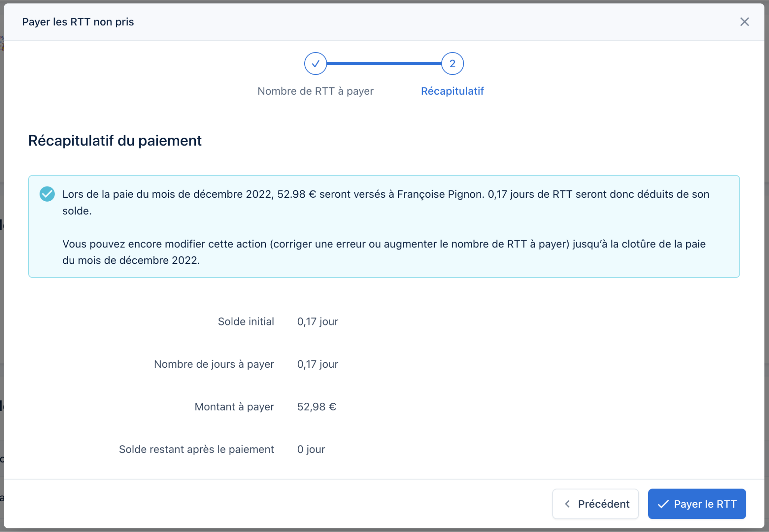Click the remaining balance value '0 jour'
The width and height of the screenshot is (769, 532).
click(x=311, y=449)
